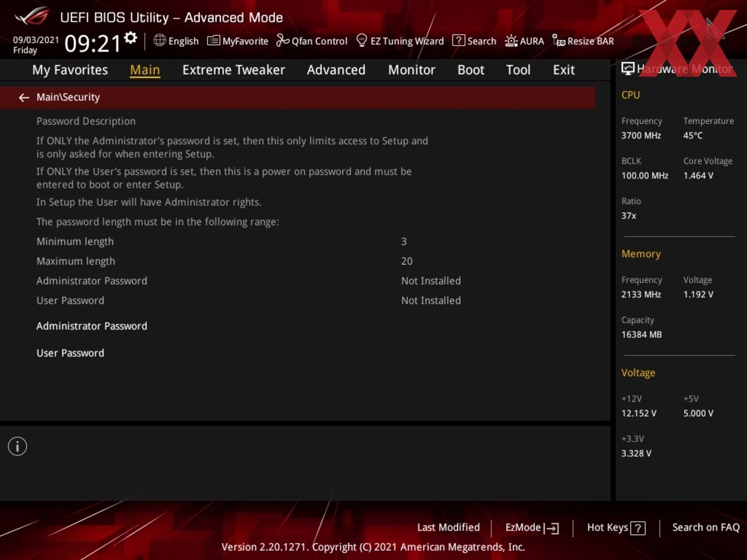
Task: Go to the Boot tab
Action: click(471, 70)
